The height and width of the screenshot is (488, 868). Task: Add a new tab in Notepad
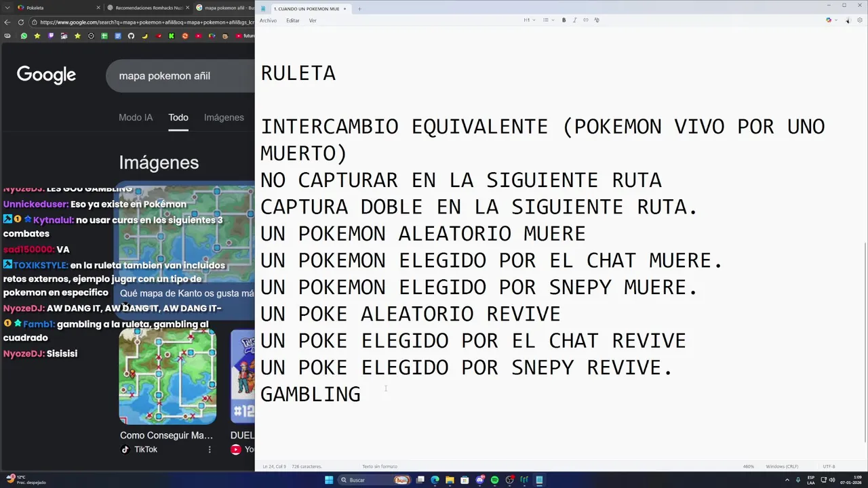pyautogui.click(x=359, y=9)
